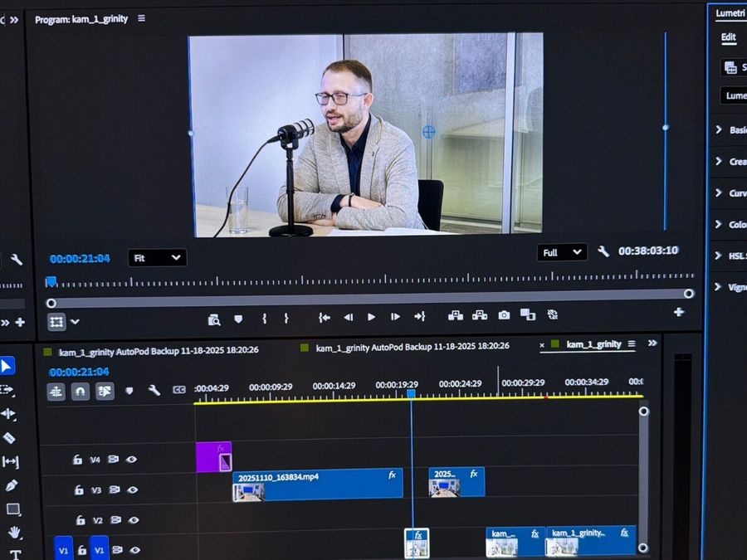Open the Button Editor plus
747x560 pixels.
pyautogui.click(x=679, y=312)
